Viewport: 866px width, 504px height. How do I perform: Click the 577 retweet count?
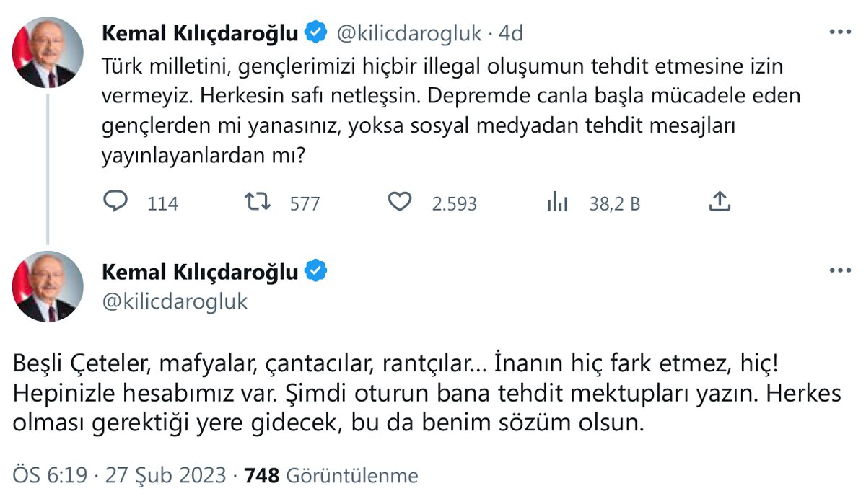click(305, 204)
